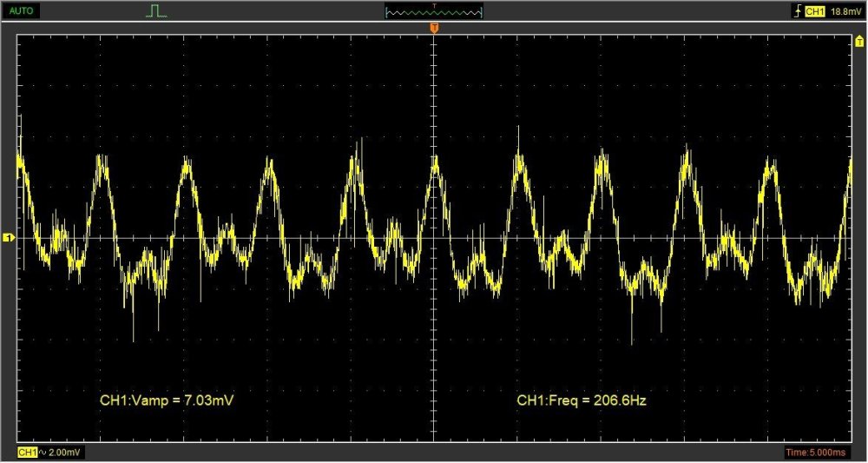Screen dimensions: 868x463
Task: Click the deepest negative noise spike at left
Action: [x=134, y=337]
